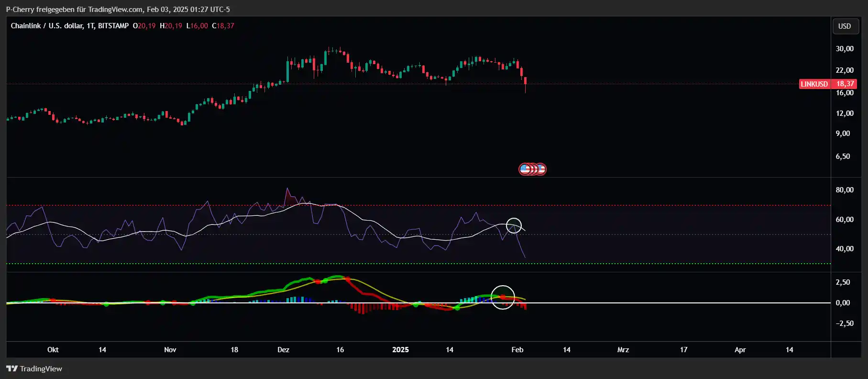
Task: Click the Apr date label
Action: [x=740, y=350]
